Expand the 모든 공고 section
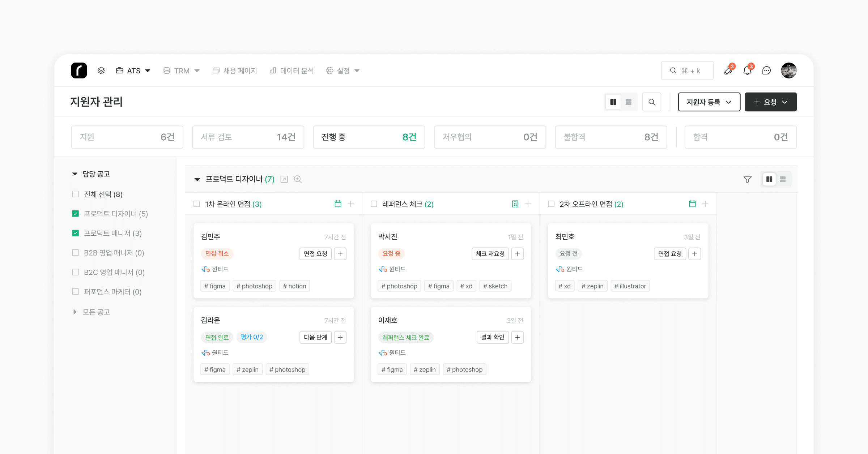868x454 pixels. coord(75,312)
